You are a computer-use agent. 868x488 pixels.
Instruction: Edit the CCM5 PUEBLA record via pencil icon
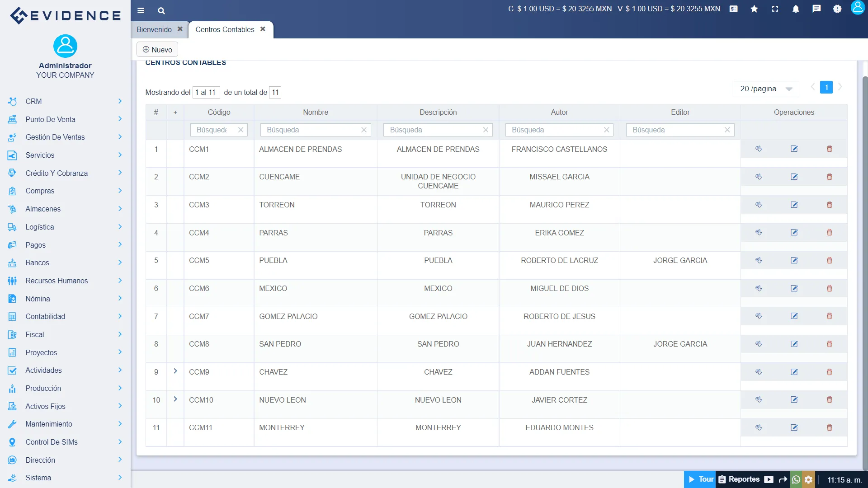[x=794, y=260]
